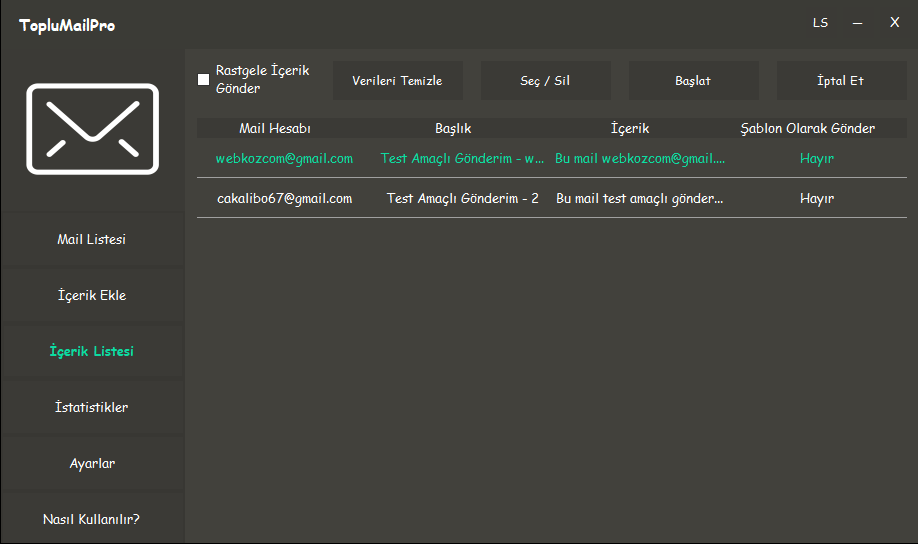Click the Mail Hesabı column header
Screen dimensions: 918x544
(274, 129)
